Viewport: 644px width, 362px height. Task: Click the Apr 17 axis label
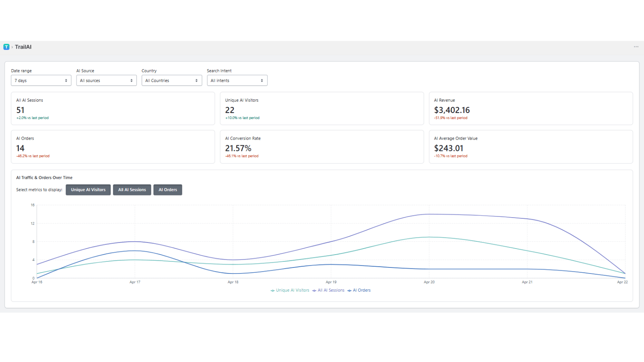click(x=135, y=282)
